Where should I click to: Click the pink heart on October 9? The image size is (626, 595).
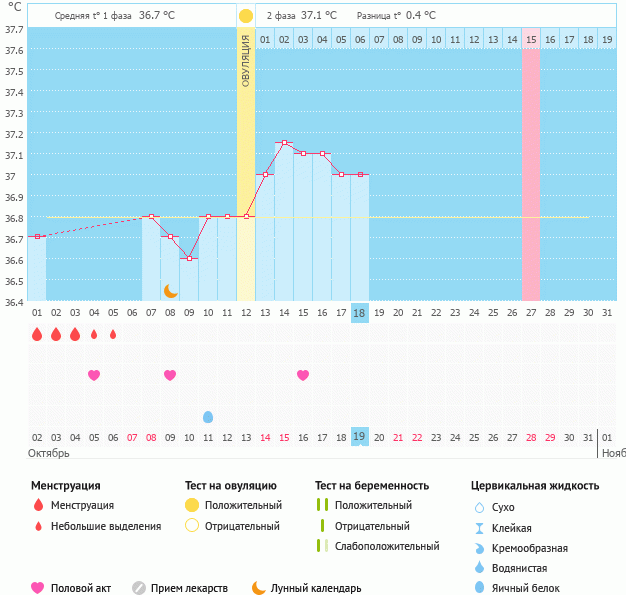click(170, 375)
